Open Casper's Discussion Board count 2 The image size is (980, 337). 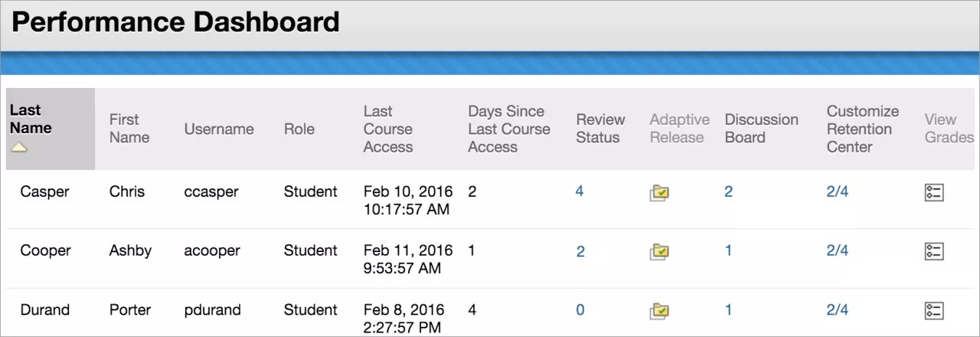coord(728,191)
